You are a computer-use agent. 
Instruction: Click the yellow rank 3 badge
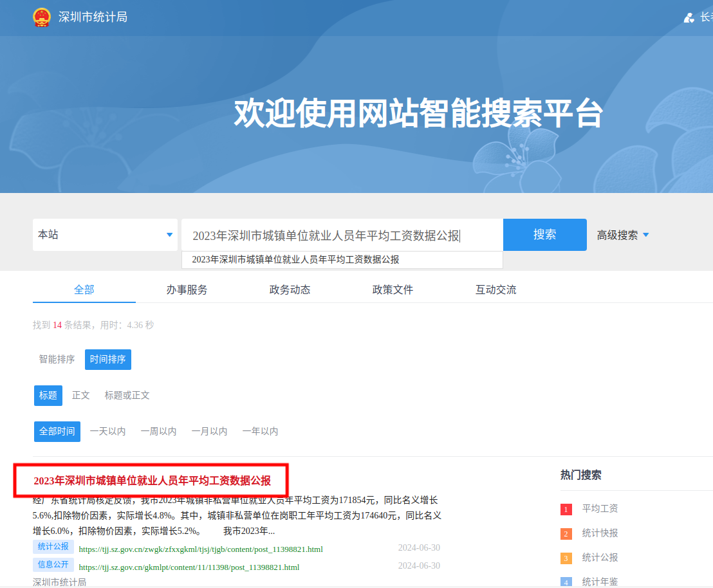tap(566, 558)
